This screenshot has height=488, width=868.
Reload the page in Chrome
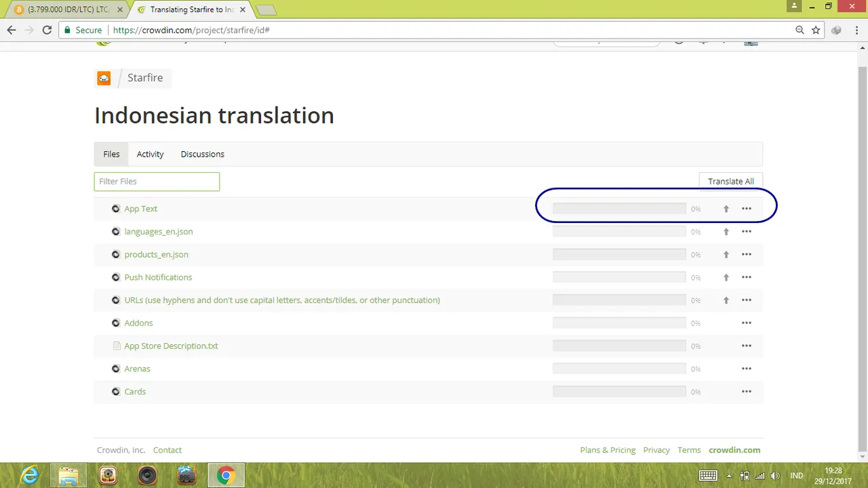47,30
